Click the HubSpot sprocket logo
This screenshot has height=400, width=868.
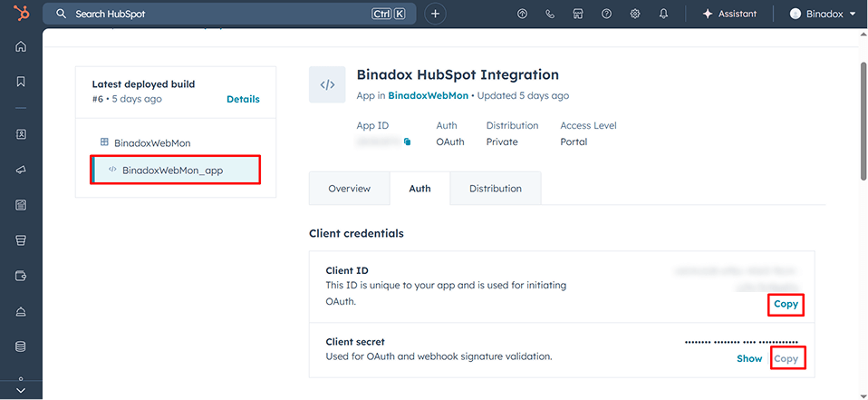tap(21, 14)
